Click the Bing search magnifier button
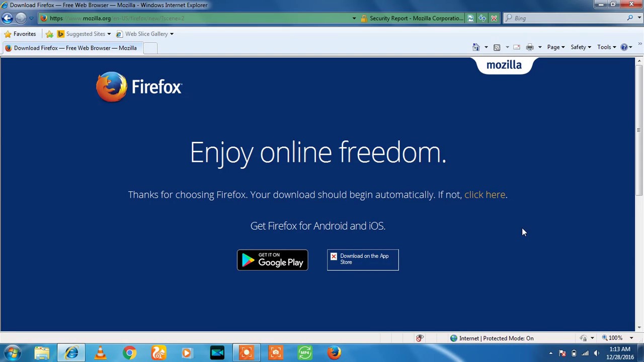 pyautogui.click(x=630, y=18)
